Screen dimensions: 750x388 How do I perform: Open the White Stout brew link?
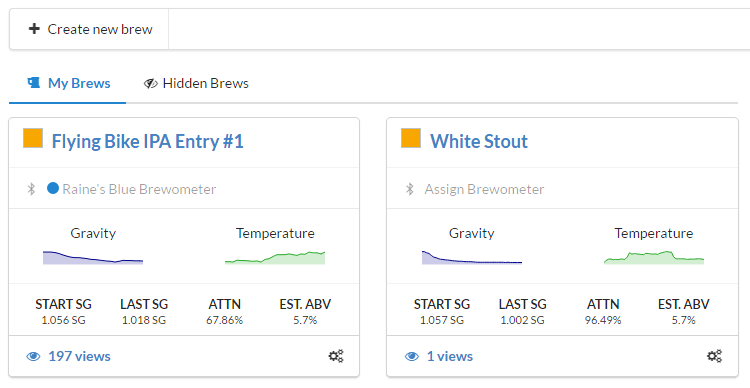pyautogui.click(x=479, y=142)
